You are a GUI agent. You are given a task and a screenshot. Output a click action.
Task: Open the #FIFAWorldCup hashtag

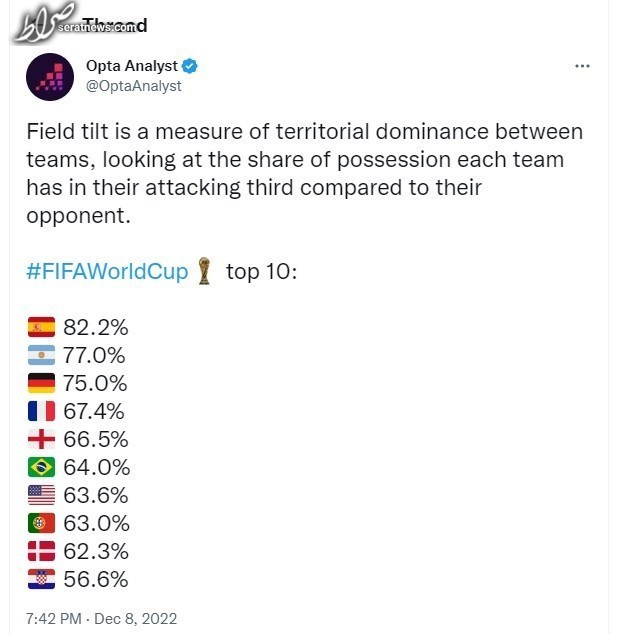tap(107, 271)
